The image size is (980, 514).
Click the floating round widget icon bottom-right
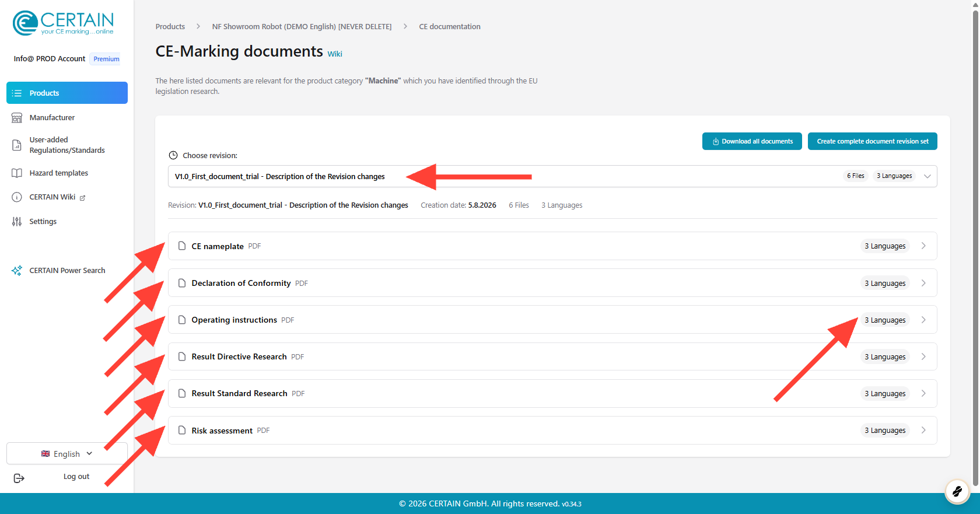[957, 492]
